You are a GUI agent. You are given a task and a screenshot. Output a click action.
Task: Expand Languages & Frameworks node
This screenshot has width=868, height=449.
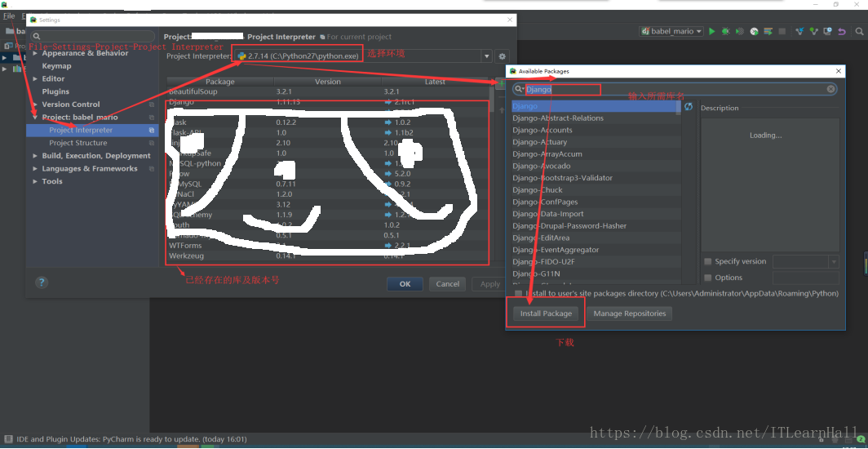[x=35, y=169]
